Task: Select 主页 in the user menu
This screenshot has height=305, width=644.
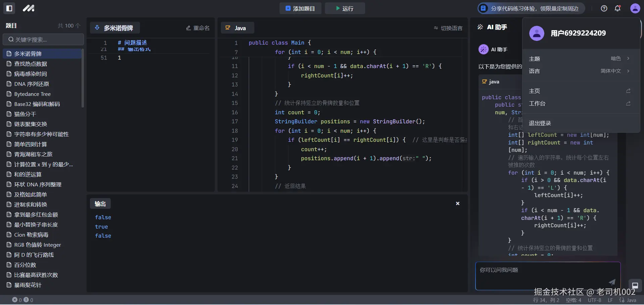Action: pos(581,91)
